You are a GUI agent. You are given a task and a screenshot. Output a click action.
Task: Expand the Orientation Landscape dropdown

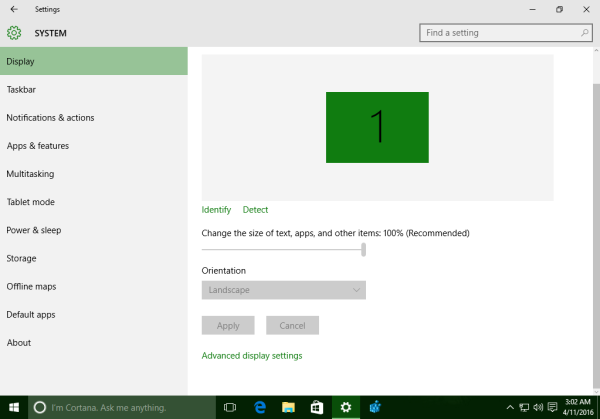284,290
